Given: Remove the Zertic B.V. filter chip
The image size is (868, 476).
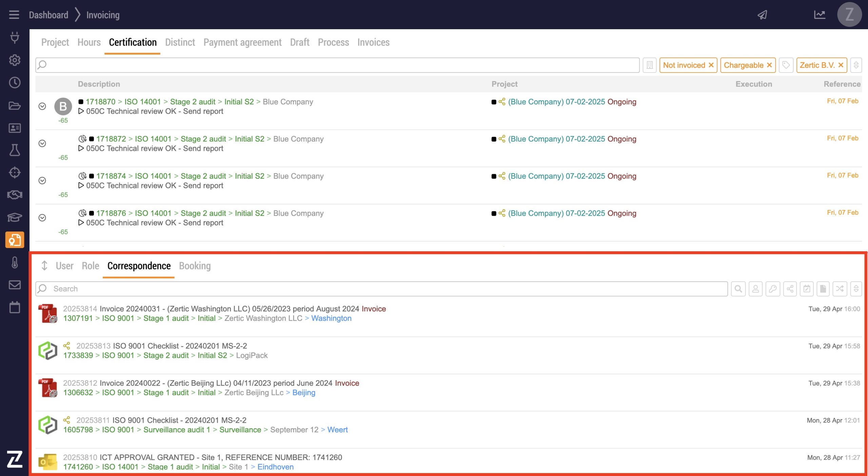Looking at the screenshot, I should (x=841, y=65).
